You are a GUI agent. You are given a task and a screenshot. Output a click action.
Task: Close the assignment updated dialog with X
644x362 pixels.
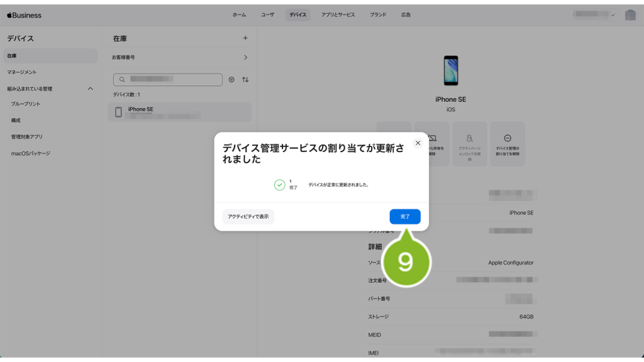[x=418, y=143]
